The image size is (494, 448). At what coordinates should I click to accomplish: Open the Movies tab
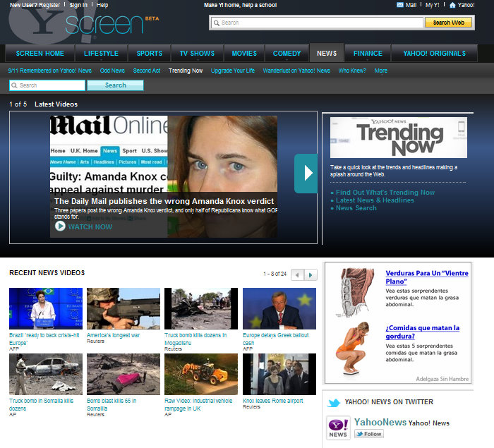244,53
